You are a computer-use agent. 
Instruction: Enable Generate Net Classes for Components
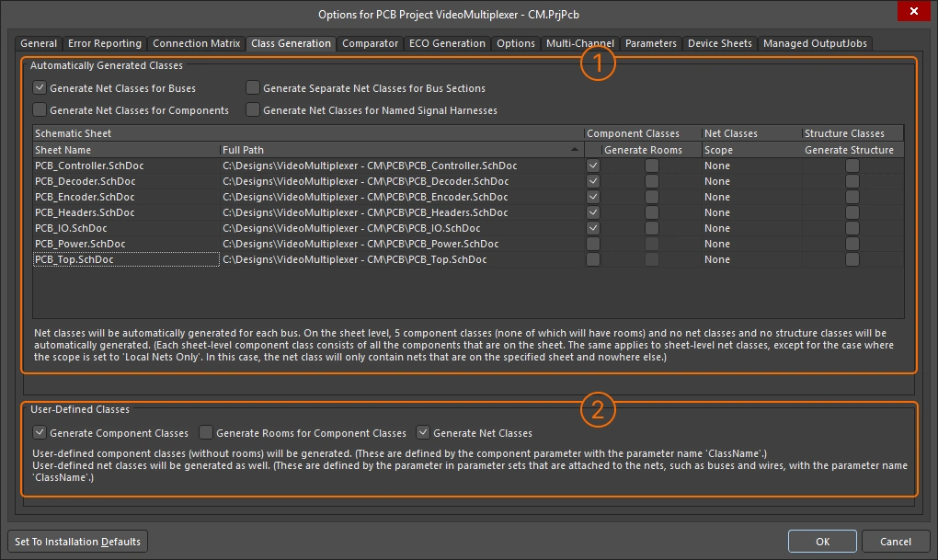tap(40, 109)
